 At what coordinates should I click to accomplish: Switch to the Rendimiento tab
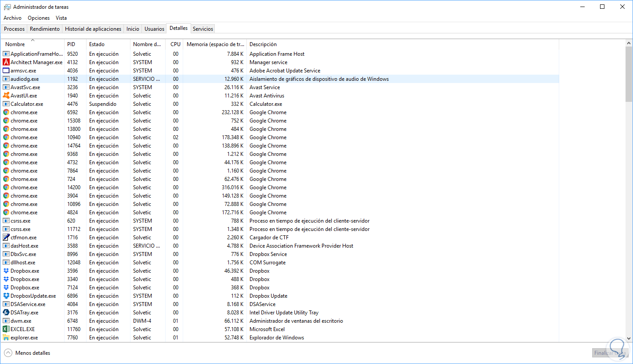click(45, 29)
